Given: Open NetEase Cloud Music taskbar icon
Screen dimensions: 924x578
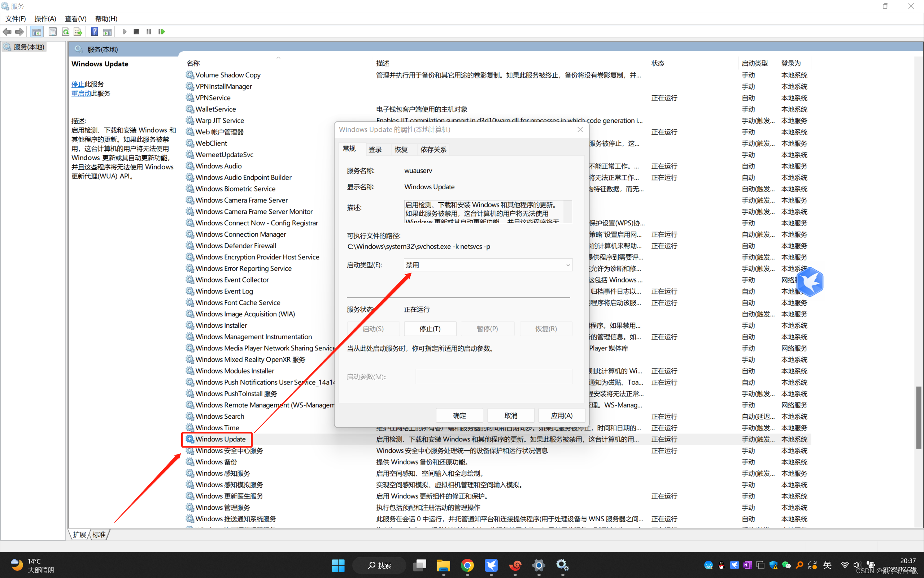Looking at the screenshot, I should coord(515,565).
